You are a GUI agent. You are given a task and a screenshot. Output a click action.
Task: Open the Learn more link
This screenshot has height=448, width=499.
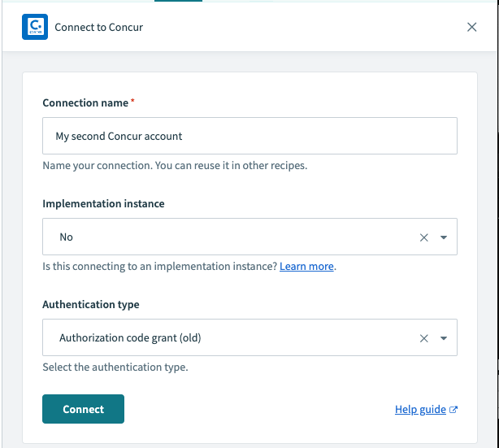(306, 266)
